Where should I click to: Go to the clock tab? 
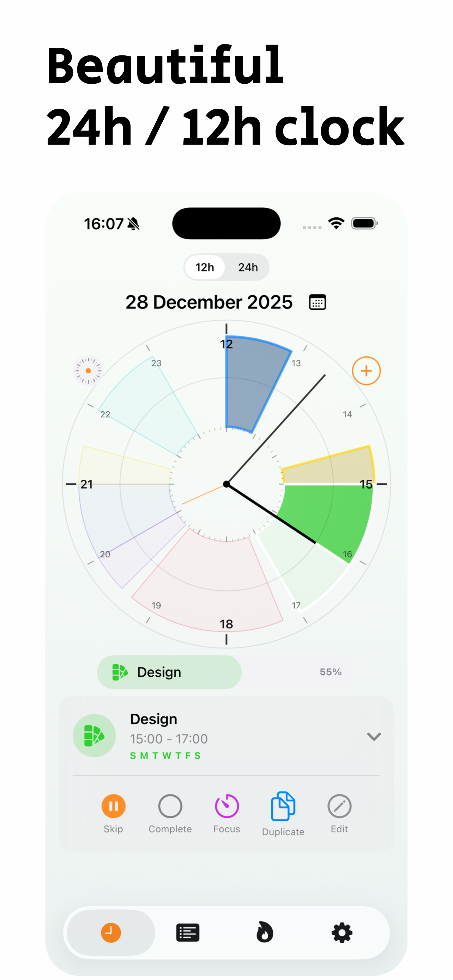(111, 932)
